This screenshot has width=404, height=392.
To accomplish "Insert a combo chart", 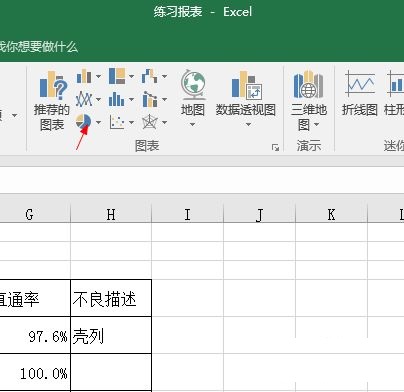I will click(x=150, y=99).
